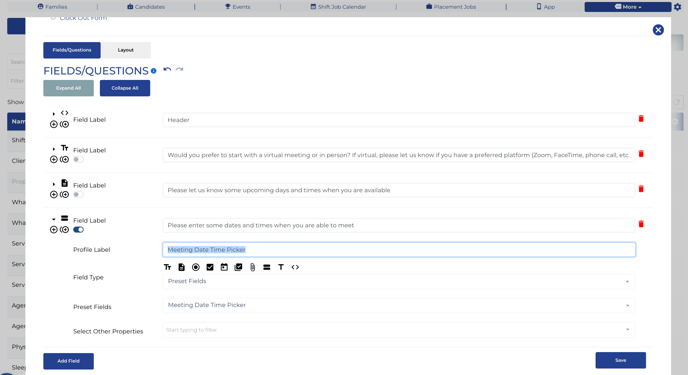
Task: Click the Profile Label input with Meeting Date Time Picker
Action: (x=399, y=250)
